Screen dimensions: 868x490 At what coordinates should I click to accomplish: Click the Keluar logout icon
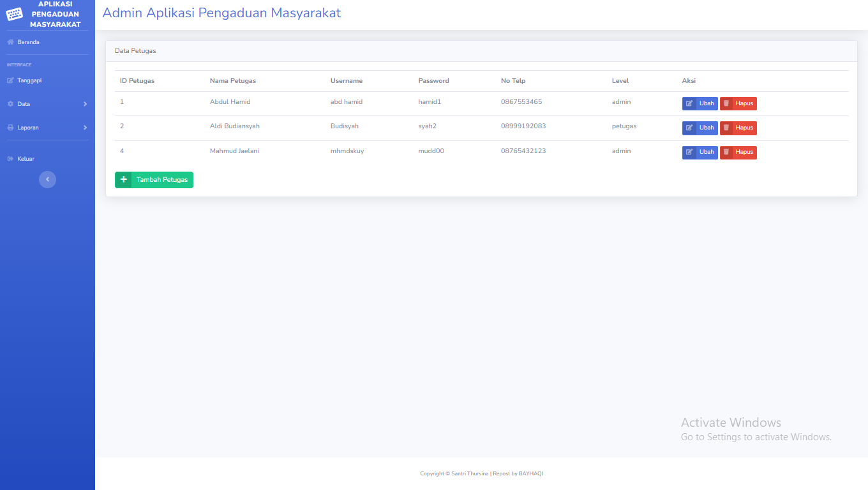[10, 159]
